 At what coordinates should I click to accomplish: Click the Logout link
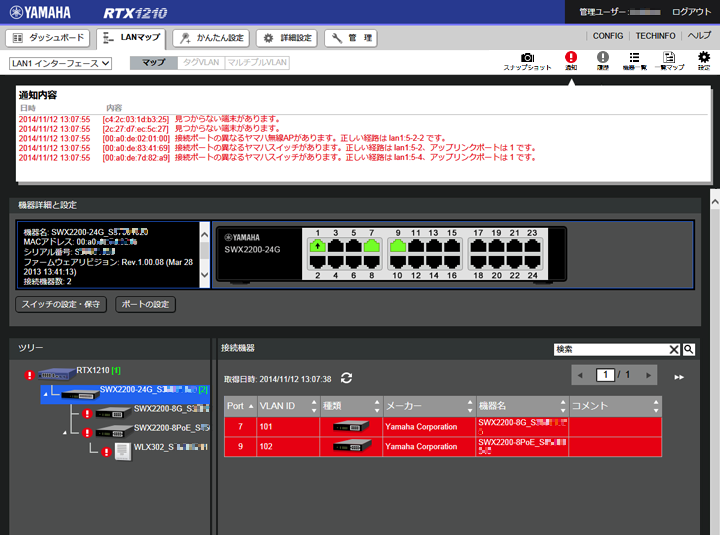692,12
